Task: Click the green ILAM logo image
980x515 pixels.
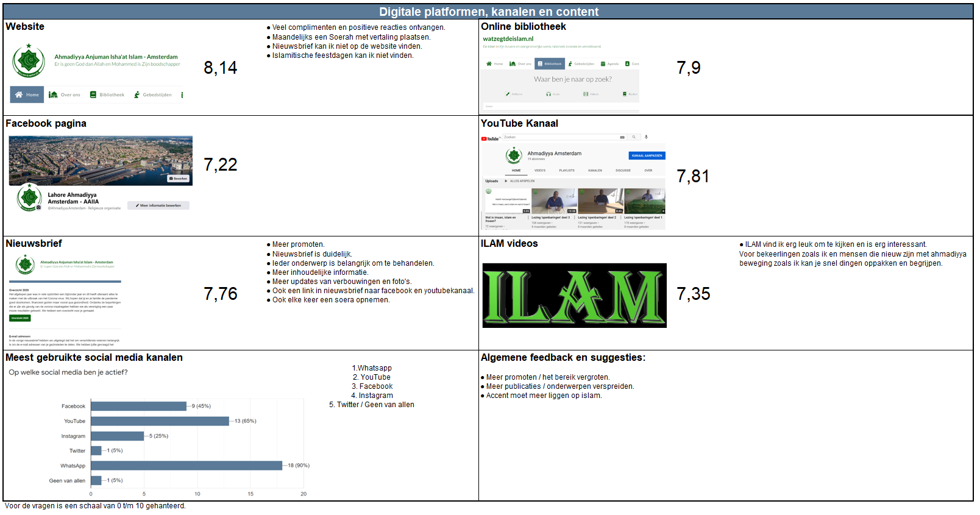Action: point(574,296)
